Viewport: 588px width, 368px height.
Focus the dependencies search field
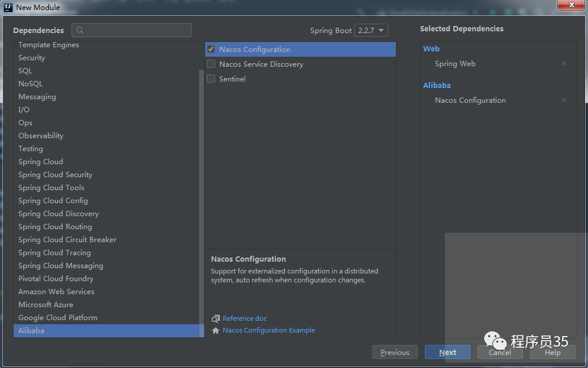point(131,30)
